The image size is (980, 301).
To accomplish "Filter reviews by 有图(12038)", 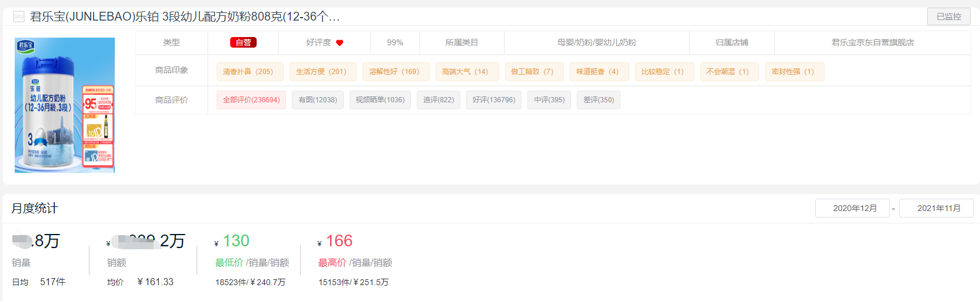I will click(x=318, y=100).
